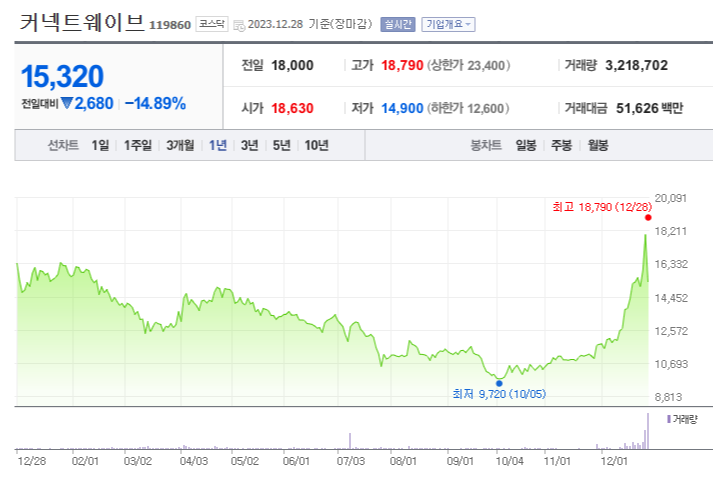Image resolution: width=713 pixels, height=490 pixels.
Task: Click the 선차트 label
Action: 63,145
